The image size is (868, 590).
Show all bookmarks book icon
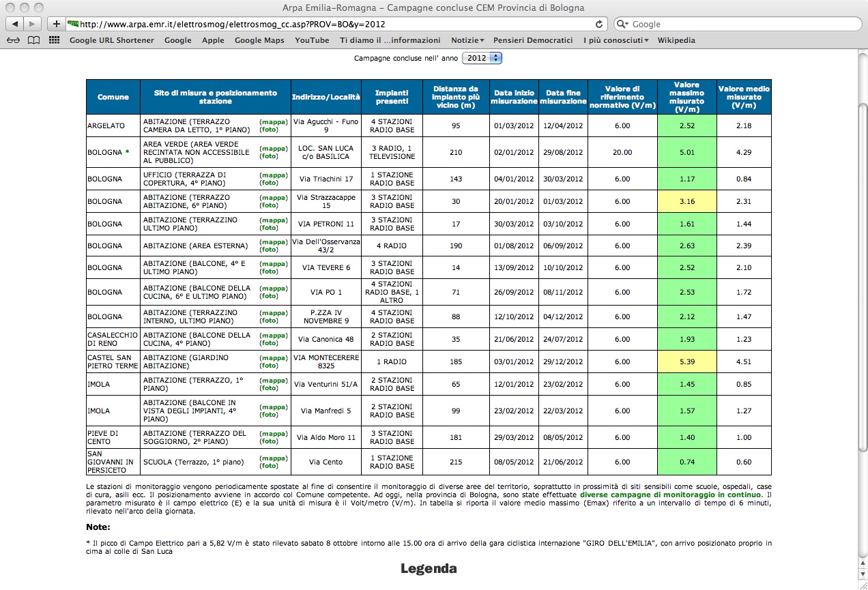pos(33,40)
